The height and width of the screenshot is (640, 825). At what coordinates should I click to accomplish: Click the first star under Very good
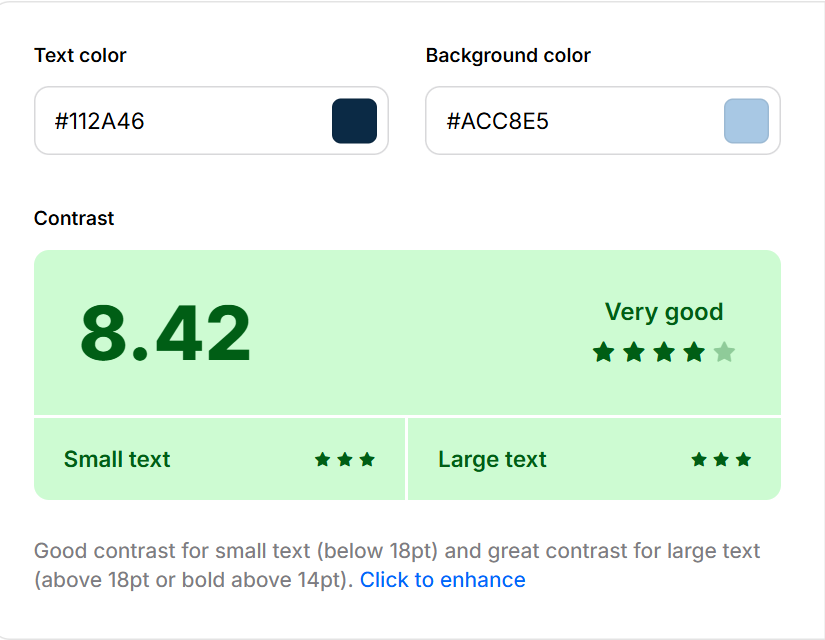(x=603, y=352)
